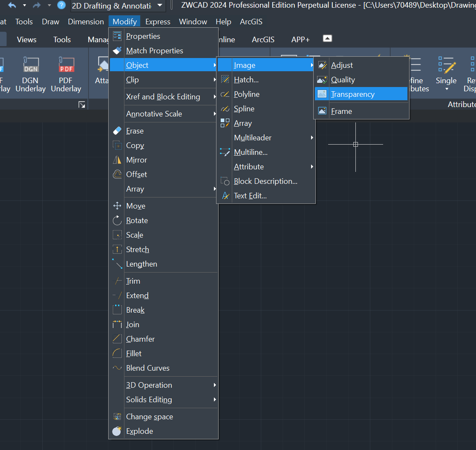Switch to the APP+ ribbon tab
Image resolution: width=476 pixels, height=450 pixels.
[300, 40]
